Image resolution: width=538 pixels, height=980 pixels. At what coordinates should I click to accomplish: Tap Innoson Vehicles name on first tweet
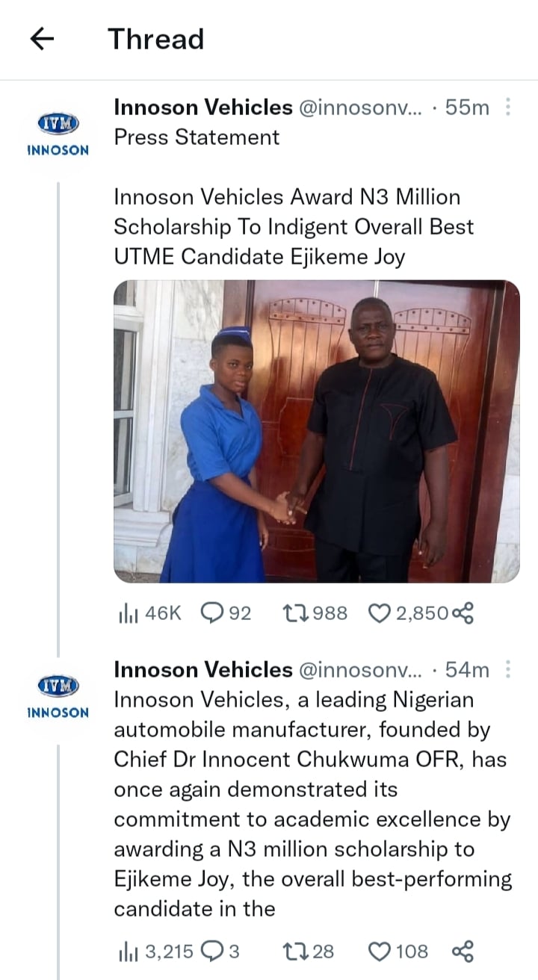(202, 108)
